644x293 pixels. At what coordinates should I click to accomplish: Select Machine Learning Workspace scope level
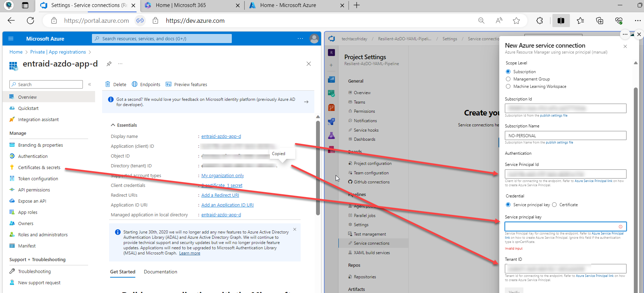(508, 86)
